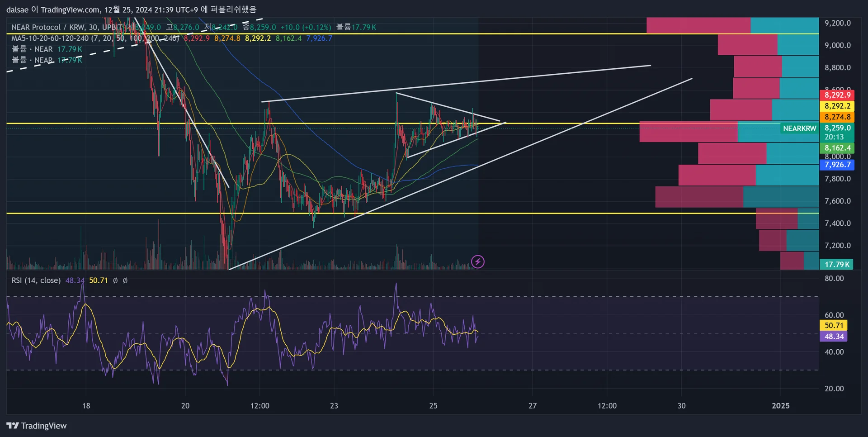Click the green 8,162.4 price-axis label
Image resolution: width=868 pixels, height=437 pixels.
pyautogui.click(x=837, y=148)
